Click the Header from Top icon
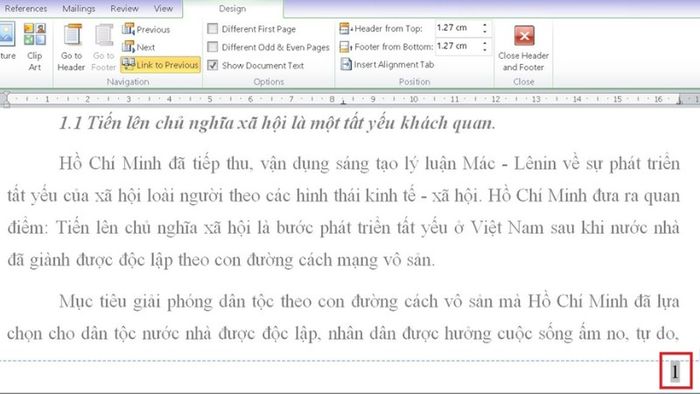Image resolution: width=700 pixels, height=394 pixels. pos(345,29)
